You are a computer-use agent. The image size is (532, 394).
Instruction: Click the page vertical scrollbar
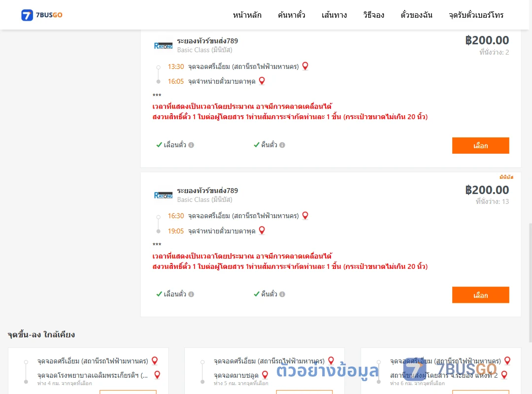(x=530, y=282)
